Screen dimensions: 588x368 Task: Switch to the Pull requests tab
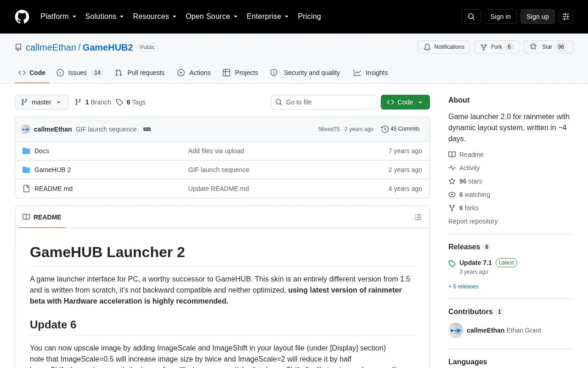click(140, 73)
